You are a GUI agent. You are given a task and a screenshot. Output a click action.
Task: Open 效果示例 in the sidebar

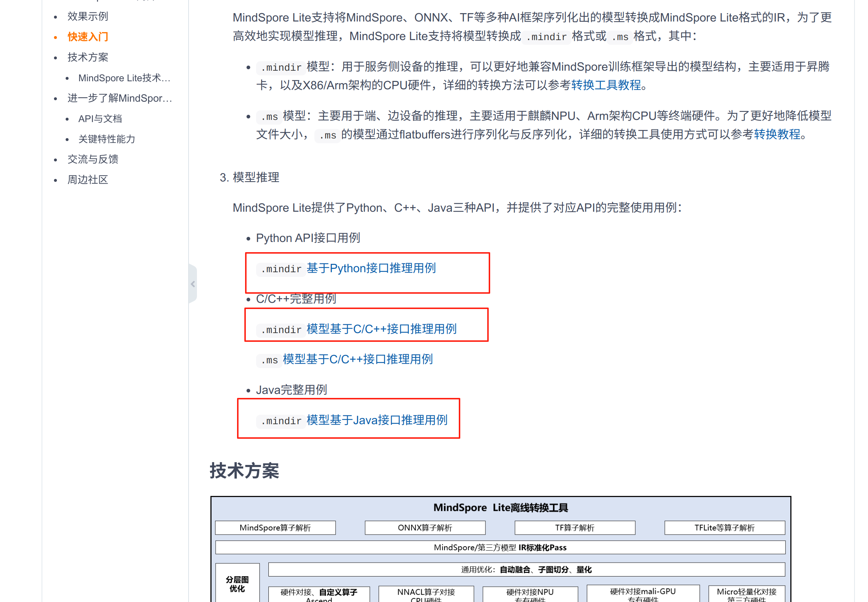88,16
